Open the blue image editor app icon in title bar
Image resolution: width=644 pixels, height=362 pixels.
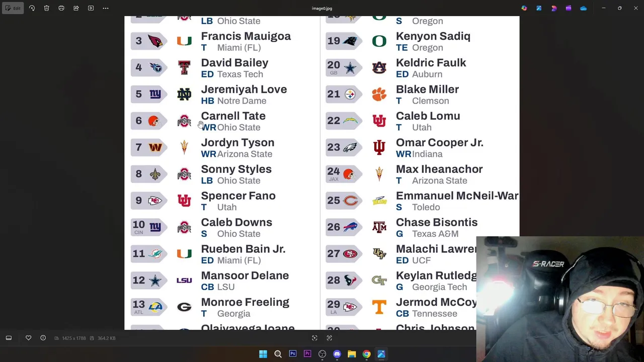pos(539,8)
